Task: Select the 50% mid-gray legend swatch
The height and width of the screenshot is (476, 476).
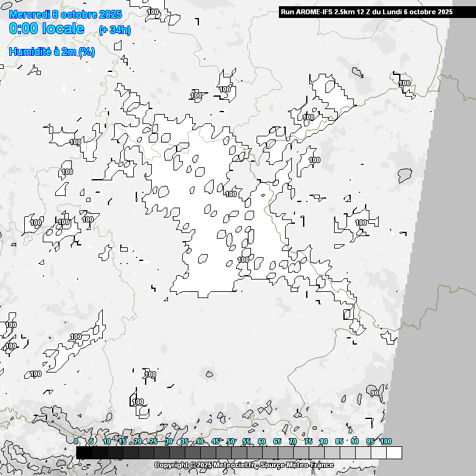Action: [x=239, y=453]
